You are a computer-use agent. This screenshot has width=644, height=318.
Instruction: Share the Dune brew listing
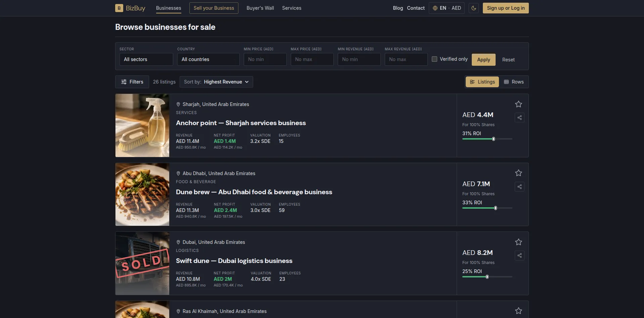[x=519, y=187]
